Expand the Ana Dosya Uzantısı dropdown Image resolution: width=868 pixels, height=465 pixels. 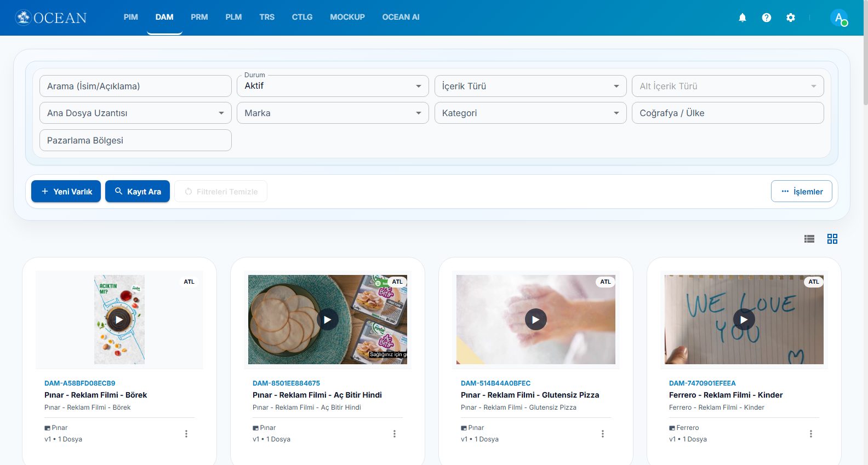tap(135, 113)
